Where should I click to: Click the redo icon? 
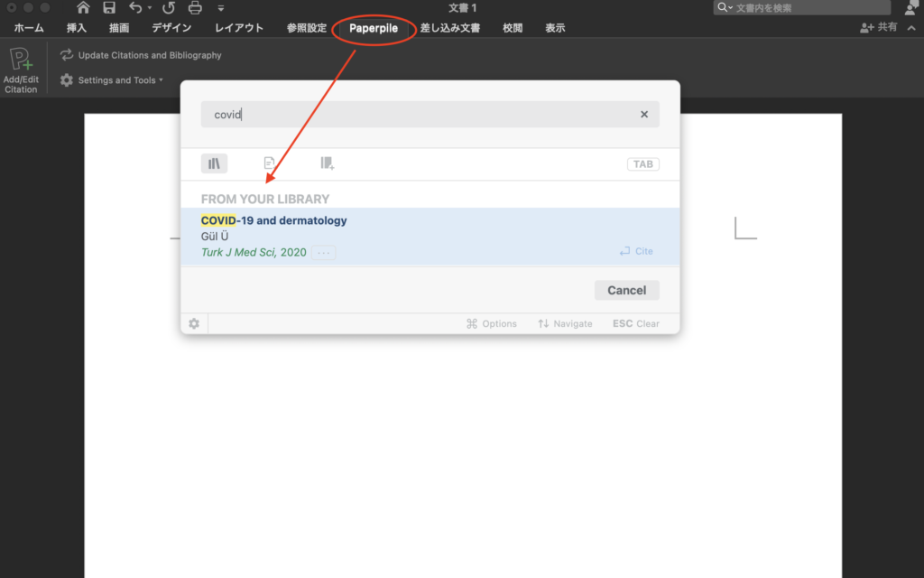pos(169,7)
